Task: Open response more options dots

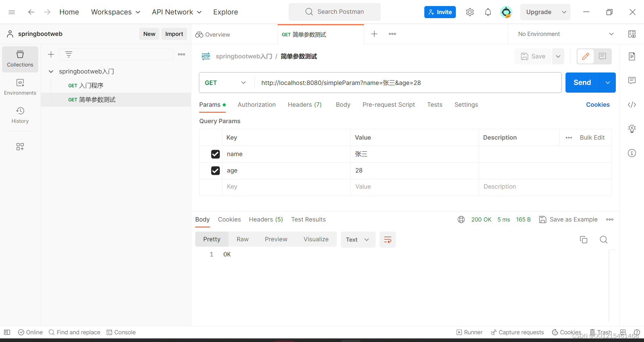Action: tap(610, 219)
